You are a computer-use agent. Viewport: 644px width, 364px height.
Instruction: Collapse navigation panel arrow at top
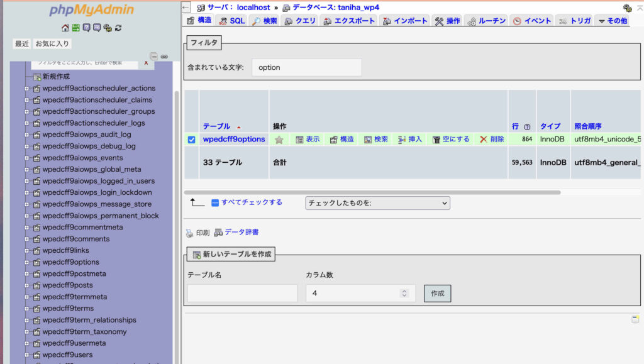tap(186, 8)
